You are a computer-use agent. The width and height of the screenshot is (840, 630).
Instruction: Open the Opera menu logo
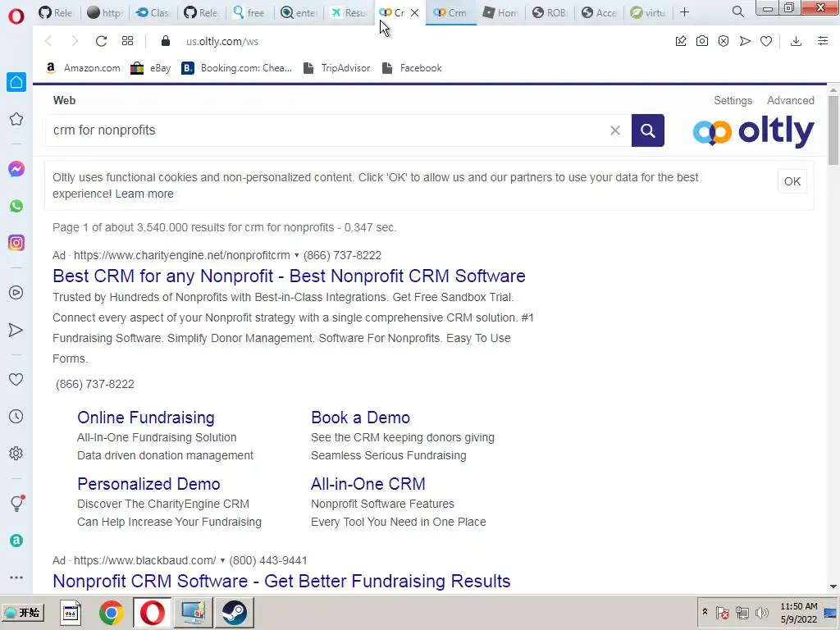pos(16,16)
